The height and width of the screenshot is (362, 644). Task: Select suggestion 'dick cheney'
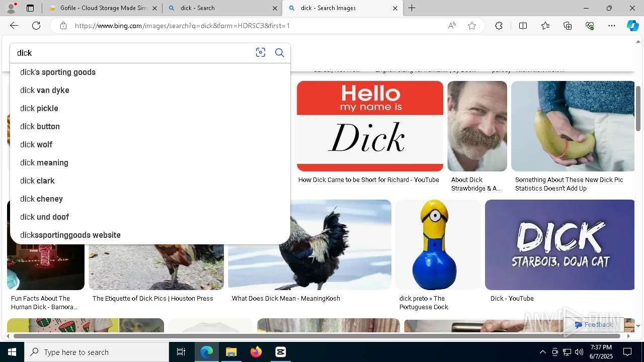click(150, 199)
